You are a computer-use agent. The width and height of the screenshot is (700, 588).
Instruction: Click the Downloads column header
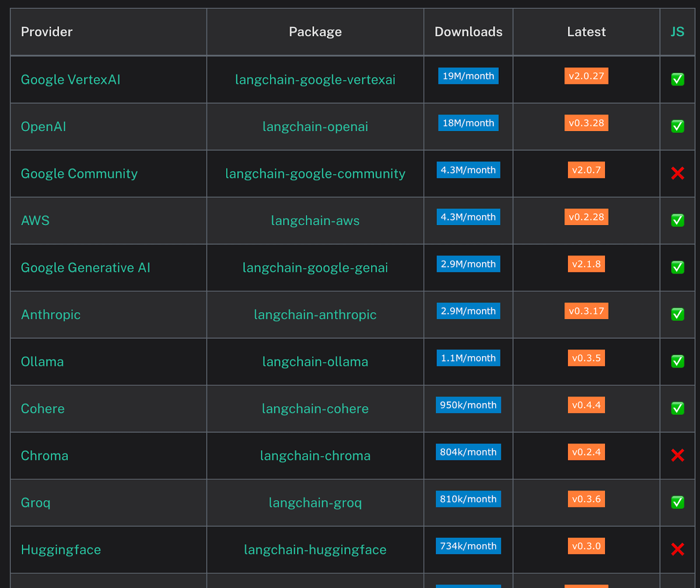468,32
